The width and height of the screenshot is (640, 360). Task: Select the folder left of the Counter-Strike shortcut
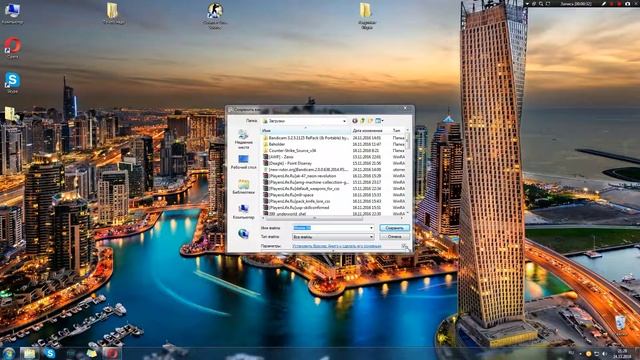pyautogui.click(x=113, y=13)
